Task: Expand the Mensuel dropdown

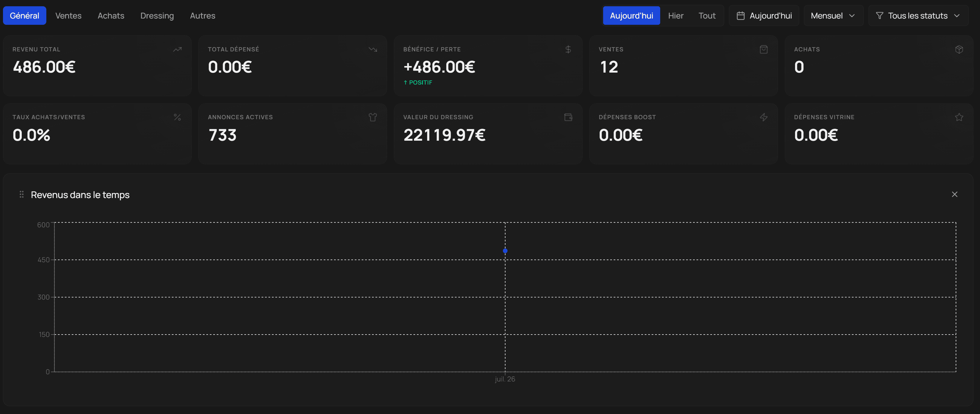Action: click(833, 16)
